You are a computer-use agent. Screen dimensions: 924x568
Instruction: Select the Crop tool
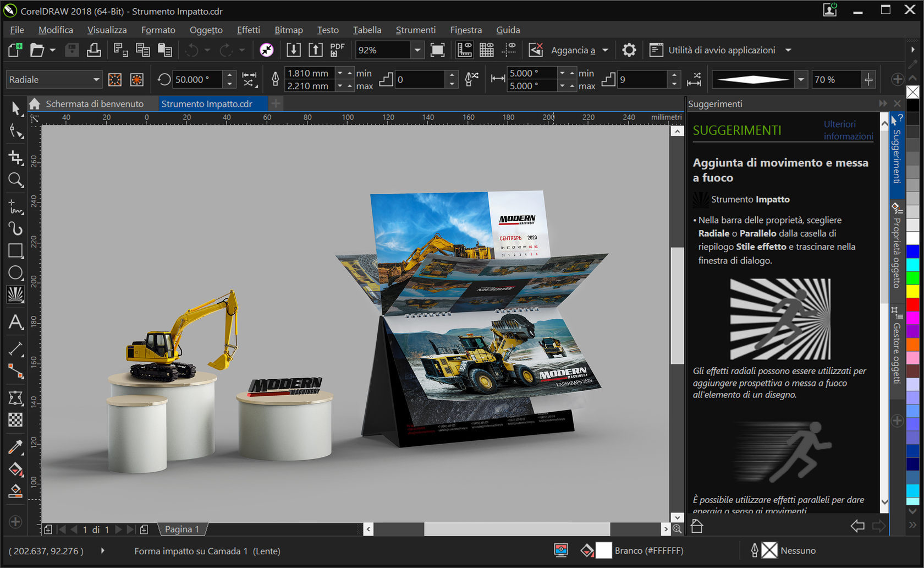pyautogui.click(x=16, y=157)
